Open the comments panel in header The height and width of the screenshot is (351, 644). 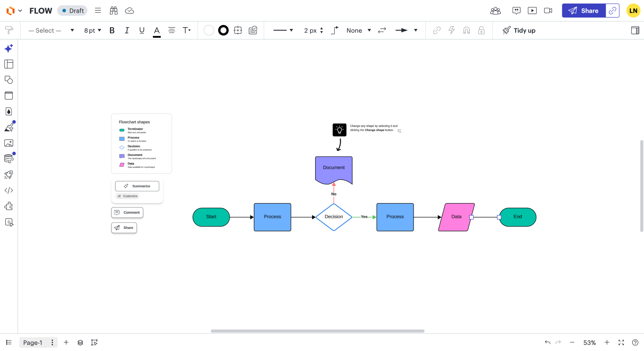516,11
